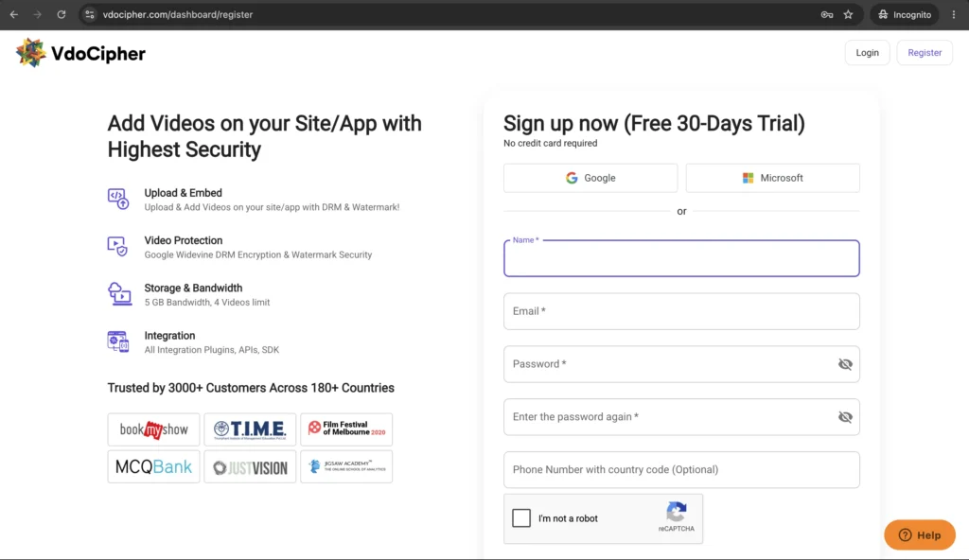The height and width of the screenshot is (560, 969).
Task: Click the reCAPTCHA logo
Action: coord(676,512)
